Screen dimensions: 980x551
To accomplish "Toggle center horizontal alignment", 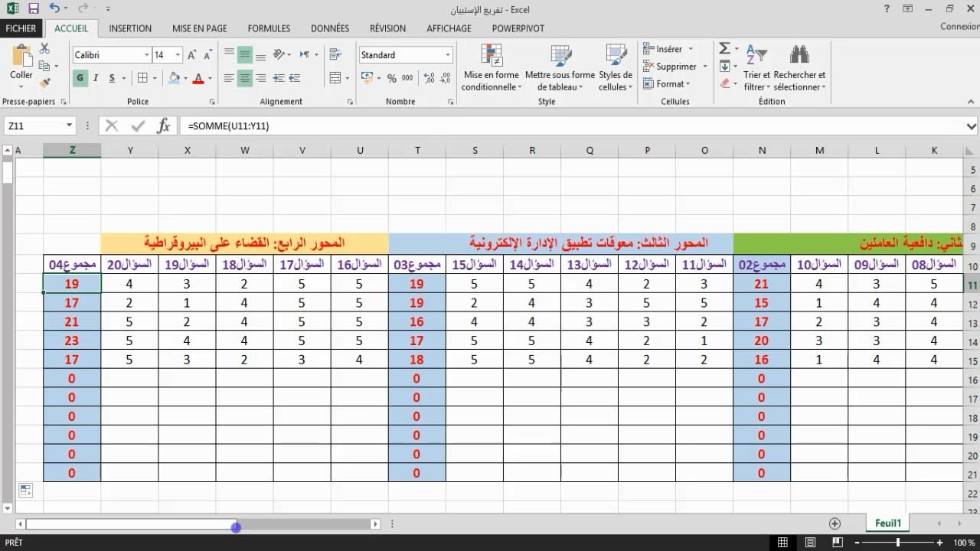I will pyautogui.click(x=245, y=78).
